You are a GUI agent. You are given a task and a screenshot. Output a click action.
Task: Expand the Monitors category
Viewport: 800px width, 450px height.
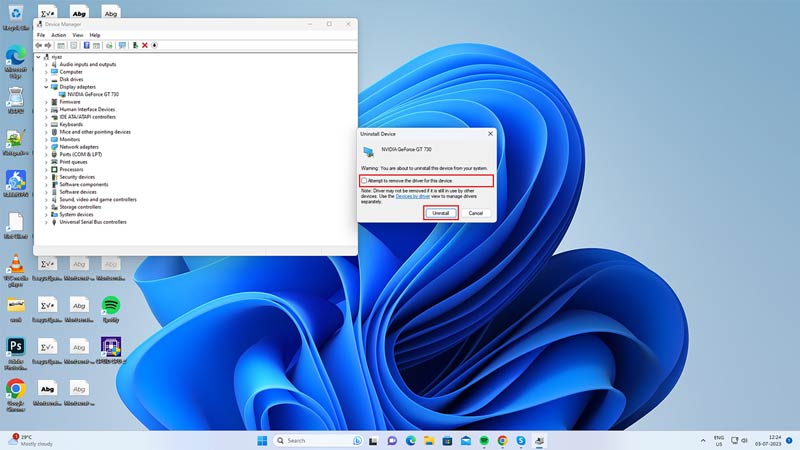pyautogui.click(x=46, y=139)
